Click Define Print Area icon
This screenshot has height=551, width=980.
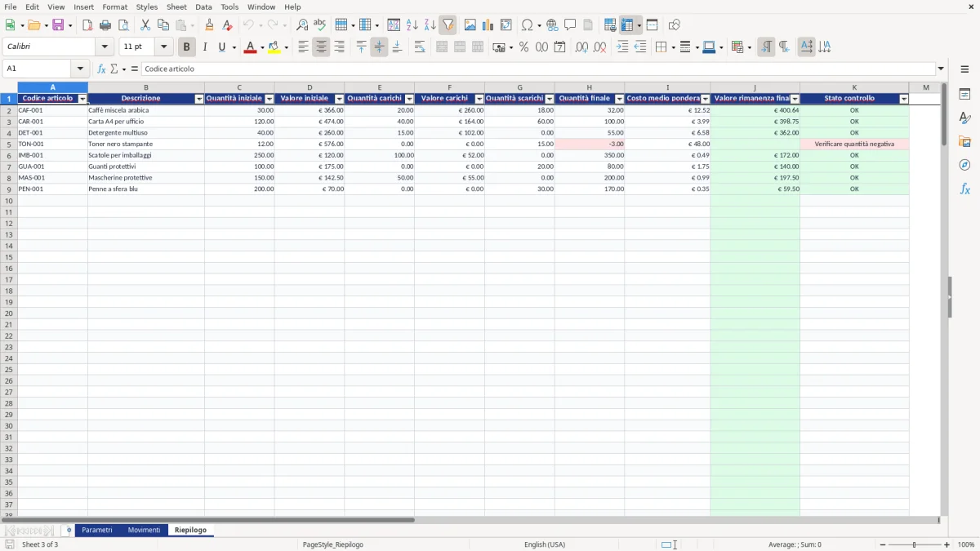pos(610,25)
